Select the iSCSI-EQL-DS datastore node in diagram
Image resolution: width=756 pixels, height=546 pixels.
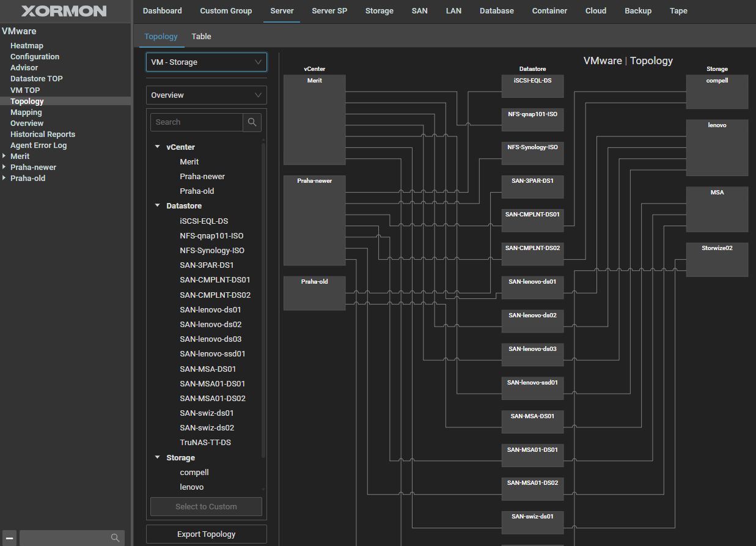[x=532, y=86]
